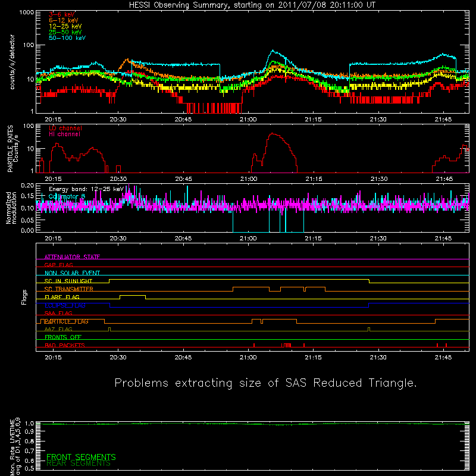Click the 20:45 time label under the counts plot
This screenshot has width=476, height=476.
[x=183, y=120]
